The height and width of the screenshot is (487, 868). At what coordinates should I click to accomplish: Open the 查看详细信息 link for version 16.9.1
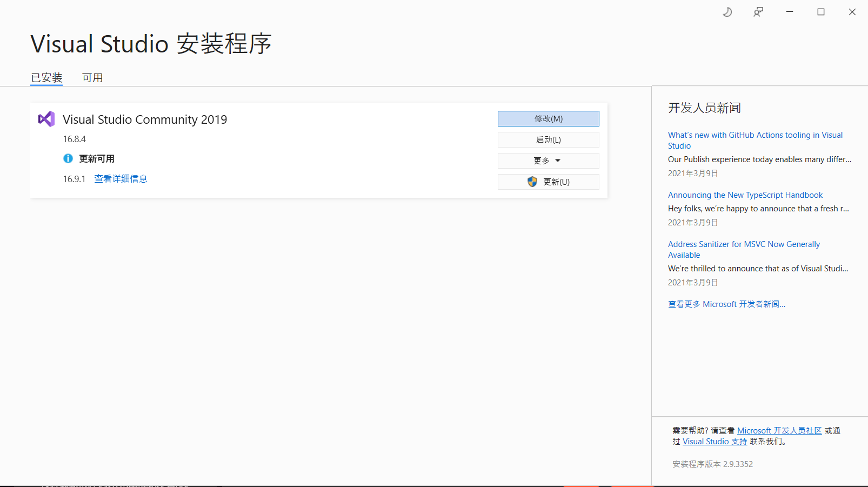[121, 178]
